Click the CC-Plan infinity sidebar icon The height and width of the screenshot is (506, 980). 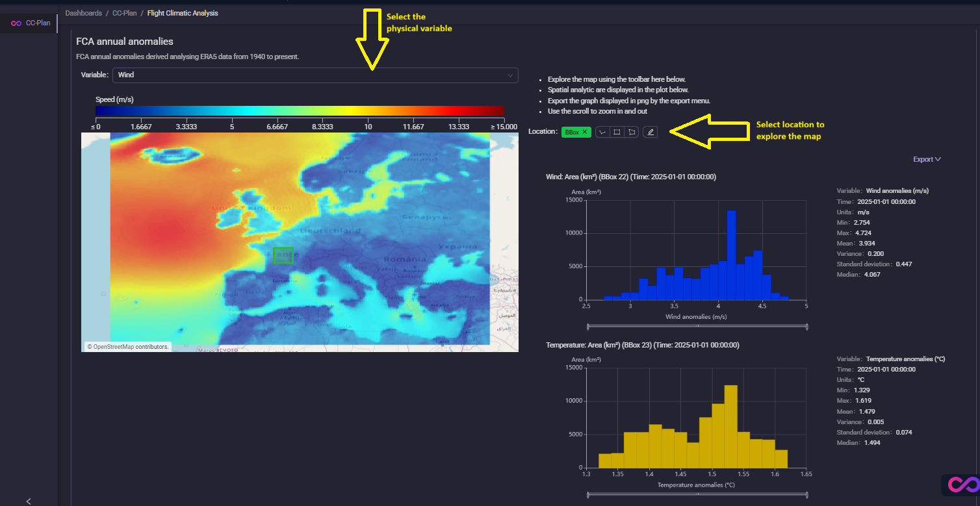(16, 23)
